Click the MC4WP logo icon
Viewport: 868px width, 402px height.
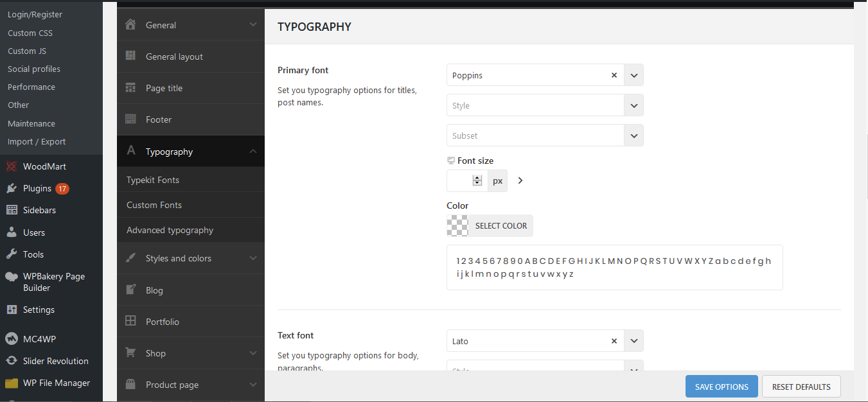12,338
